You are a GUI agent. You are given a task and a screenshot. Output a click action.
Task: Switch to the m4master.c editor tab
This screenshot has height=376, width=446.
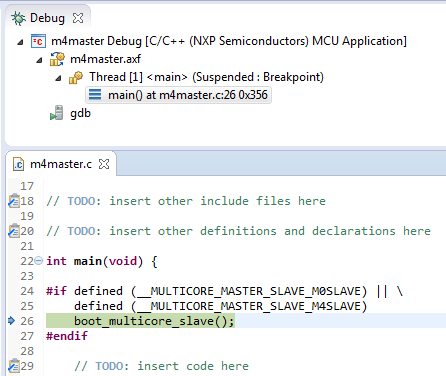click(x=61, y=164)
